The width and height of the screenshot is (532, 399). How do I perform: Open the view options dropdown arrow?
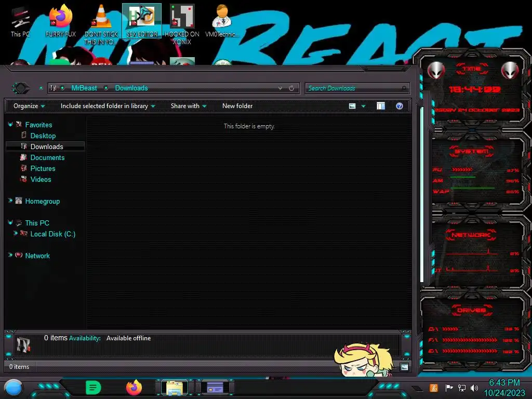[363, 106]
